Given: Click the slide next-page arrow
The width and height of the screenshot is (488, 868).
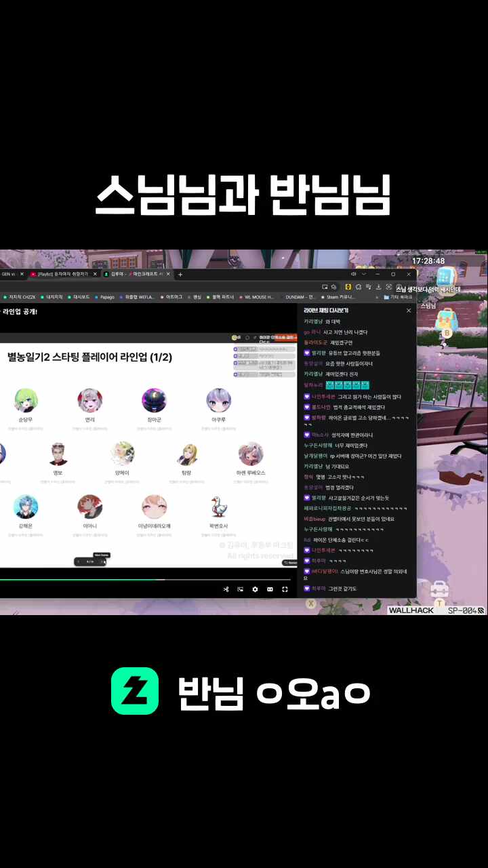Looking at the screenshot, I should [102, 561].
